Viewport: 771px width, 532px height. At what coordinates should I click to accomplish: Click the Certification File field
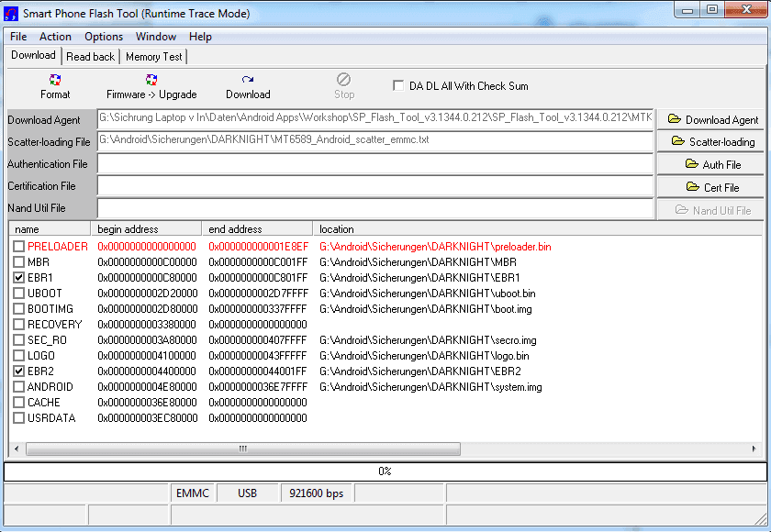pyautogui.click(x=375, y=185)
